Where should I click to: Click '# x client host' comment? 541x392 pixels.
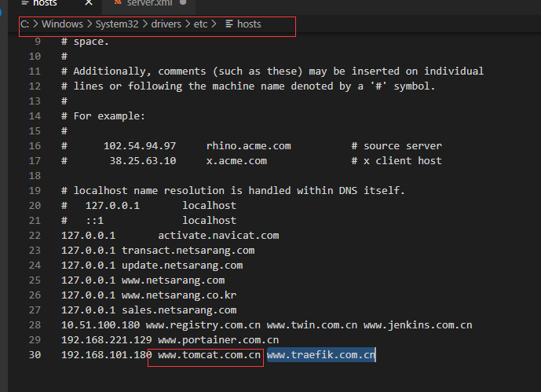pyautogui.click(x=397, y=161)
